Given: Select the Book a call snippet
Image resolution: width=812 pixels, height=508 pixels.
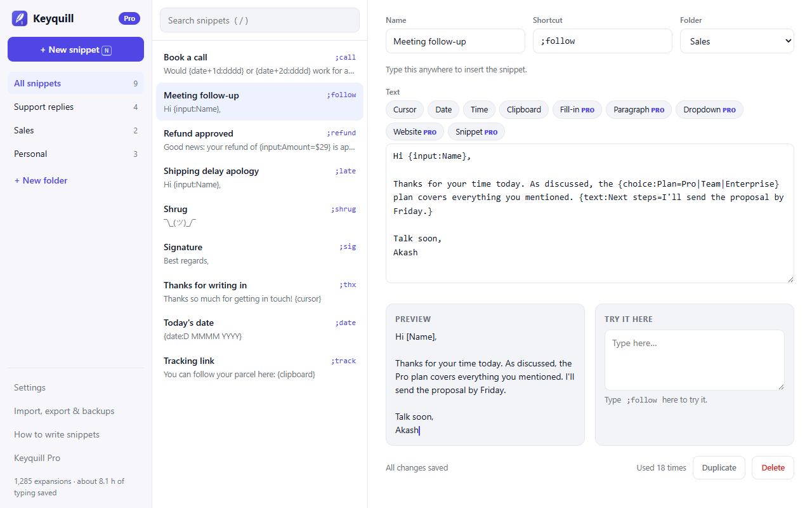Looking at the screenshot, I should point(259,63).
